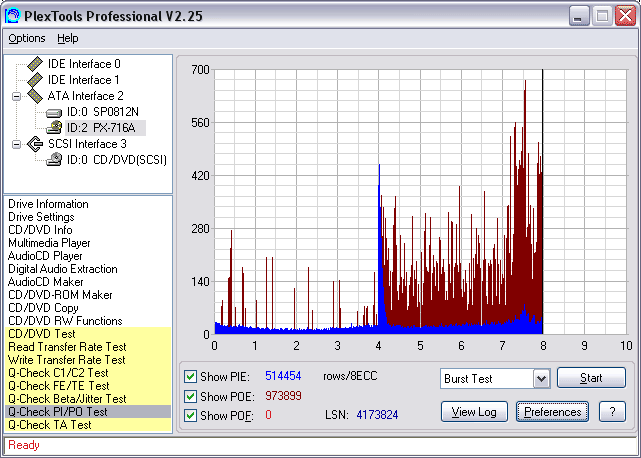Open the Burst Test dropdown arrow
641x458 pixels.
pyautogui.click(x=541, y=379)
